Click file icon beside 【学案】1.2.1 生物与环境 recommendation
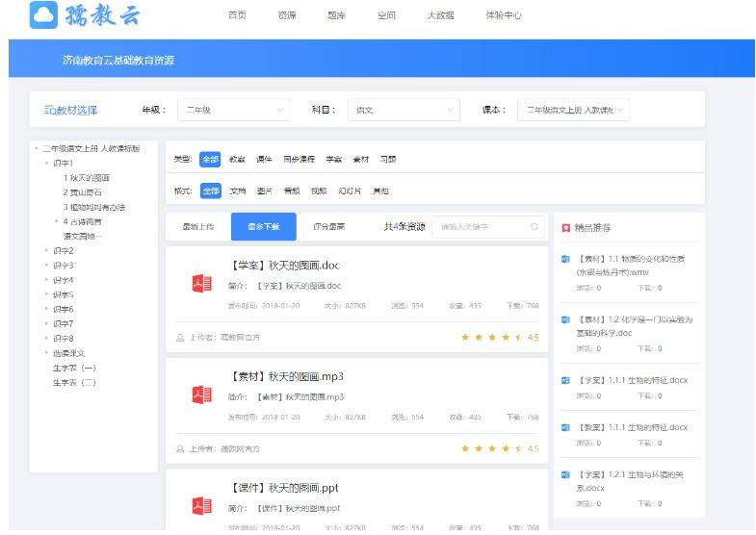 click(565, 474)
